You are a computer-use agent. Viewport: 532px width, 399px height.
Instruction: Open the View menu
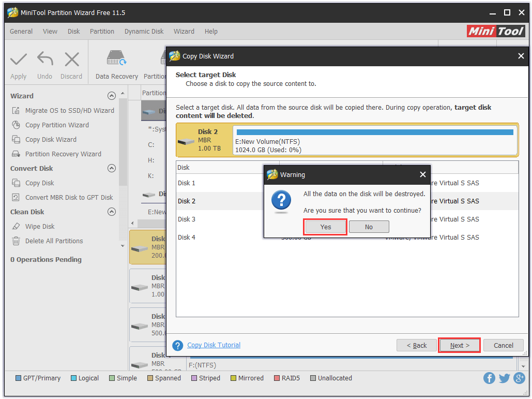click(x=50, y=31)
